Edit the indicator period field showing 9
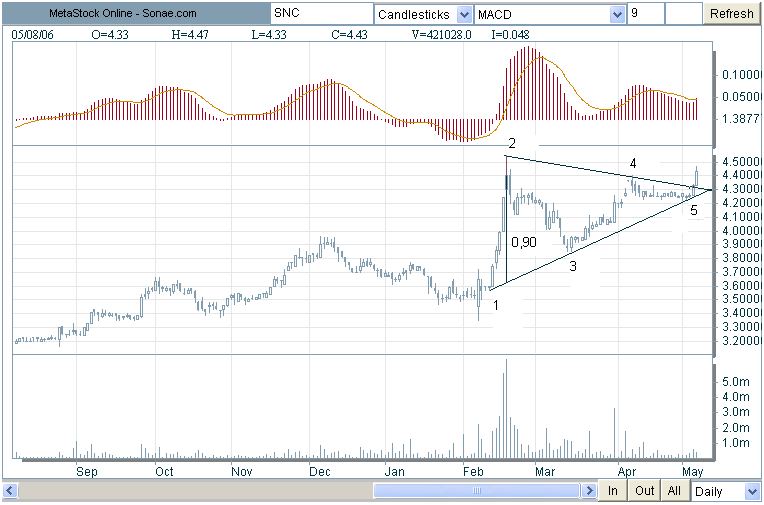Screen dimensions: 764x505 point(646,14)
